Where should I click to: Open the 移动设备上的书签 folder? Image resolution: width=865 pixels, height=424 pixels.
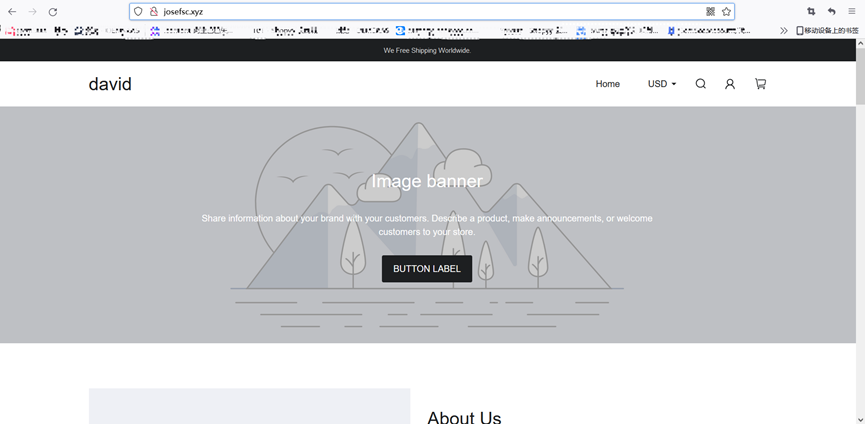pos(827,31)
